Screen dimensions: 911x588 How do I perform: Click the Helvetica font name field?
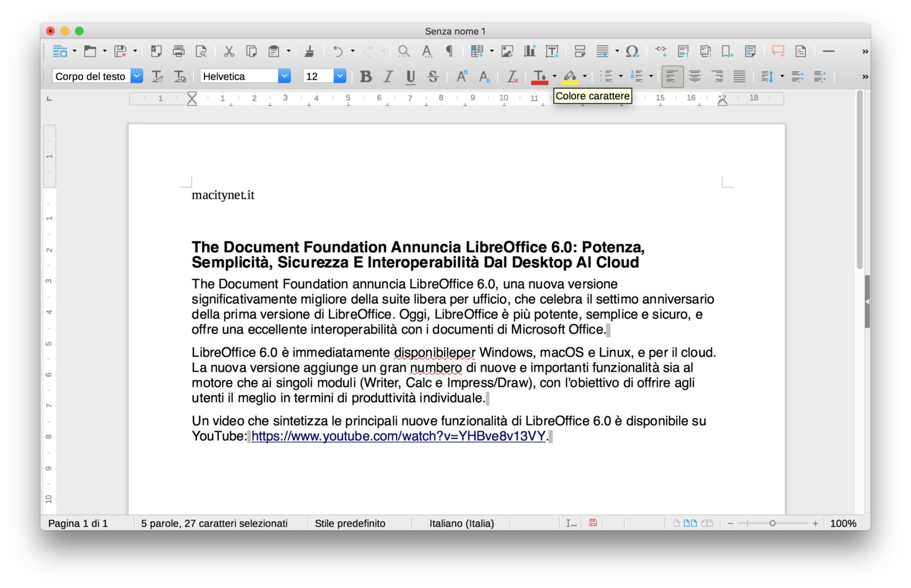(239, 76)
